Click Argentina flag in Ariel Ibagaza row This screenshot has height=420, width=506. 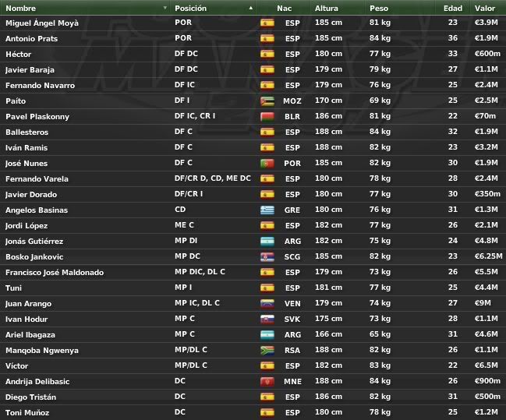pyautogui.click(x=267, y=334)
